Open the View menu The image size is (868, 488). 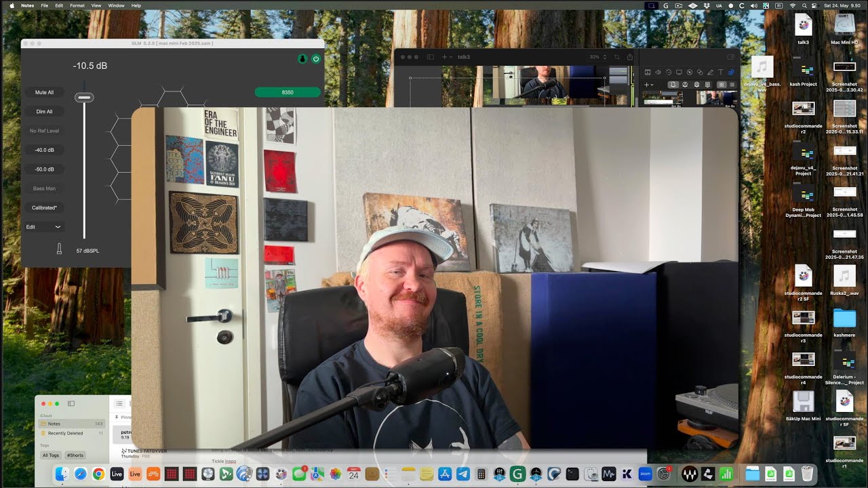96,5
